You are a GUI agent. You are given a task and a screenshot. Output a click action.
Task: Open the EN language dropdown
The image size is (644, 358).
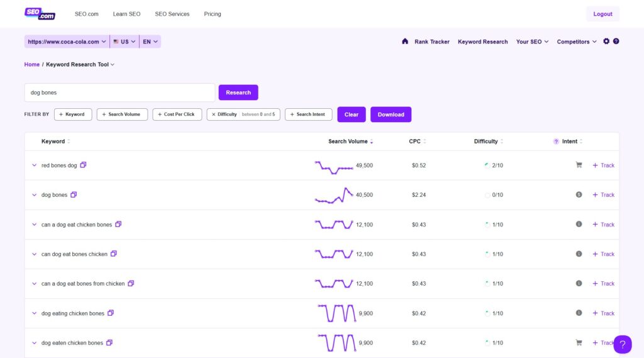click(x=150, y=42)
